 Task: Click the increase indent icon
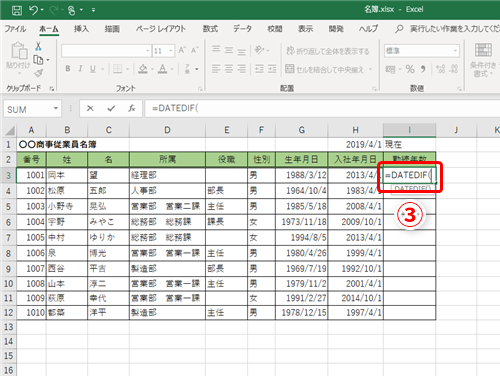point(272,69)
